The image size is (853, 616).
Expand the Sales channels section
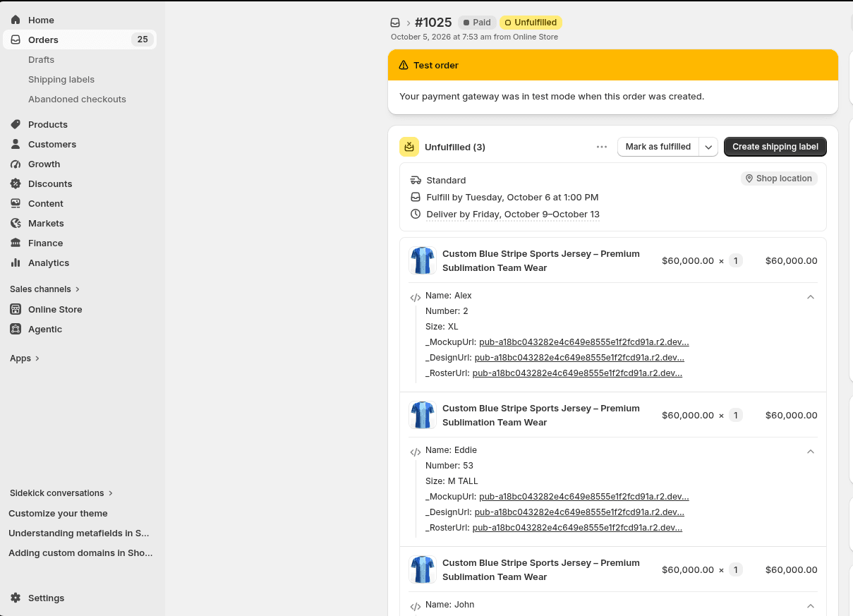45,289
